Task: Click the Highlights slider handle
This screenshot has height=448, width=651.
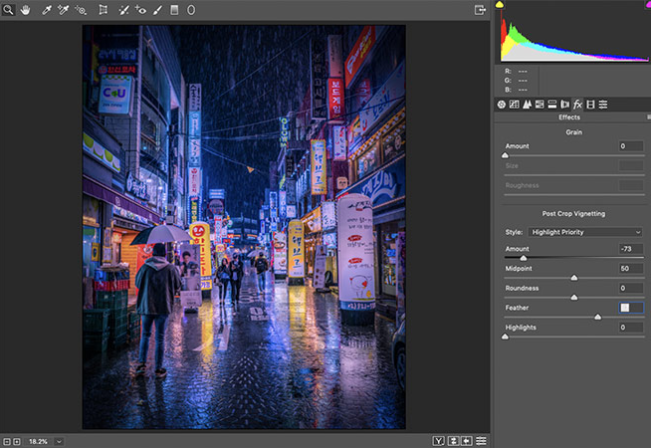Action: coord(505,337)
